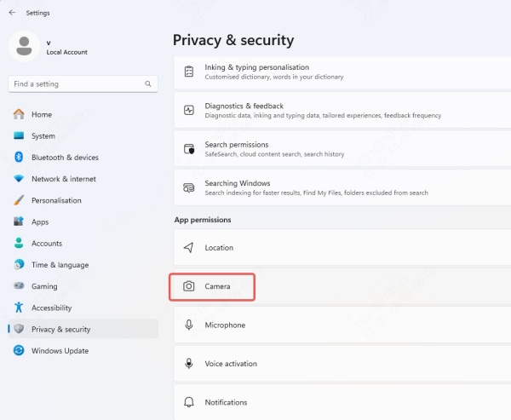This screenshot has width=511, height=420.
Task: Click the Notifications bell icon
Action: click(189, 402)
